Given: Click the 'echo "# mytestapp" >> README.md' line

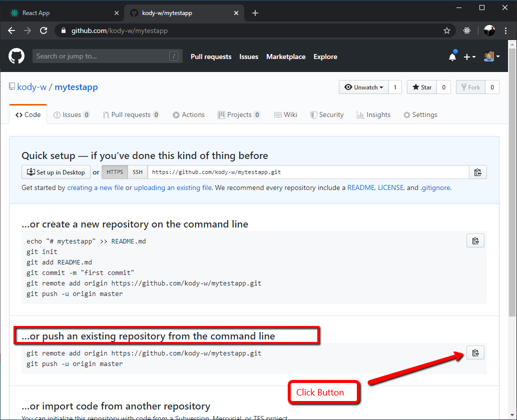Looking at the screenshot, I should (x=86, y=241).
